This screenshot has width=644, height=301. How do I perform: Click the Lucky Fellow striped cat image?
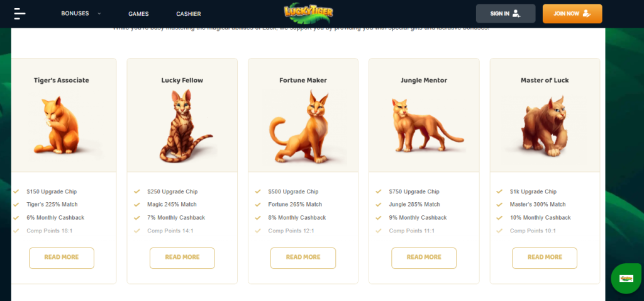point(184,126)
